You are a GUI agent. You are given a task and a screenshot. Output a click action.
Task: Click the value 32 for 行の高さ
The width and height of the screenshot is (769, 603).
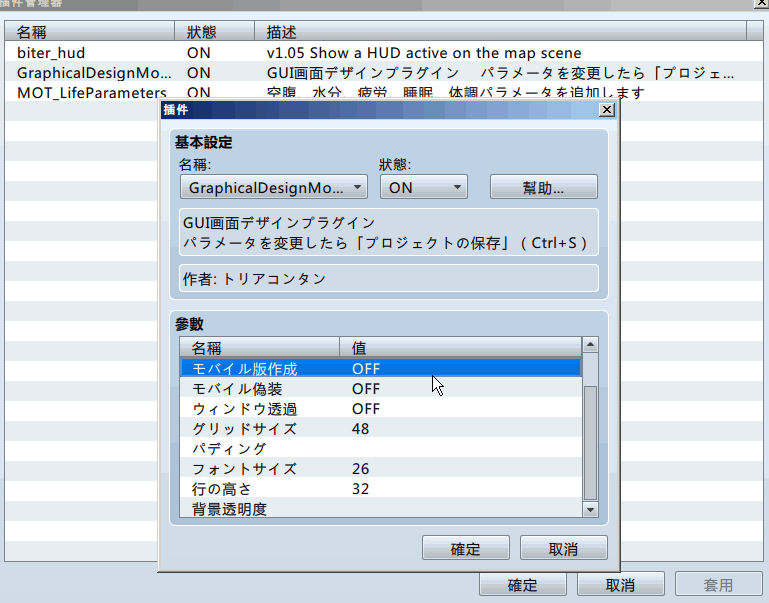[360, 489]
